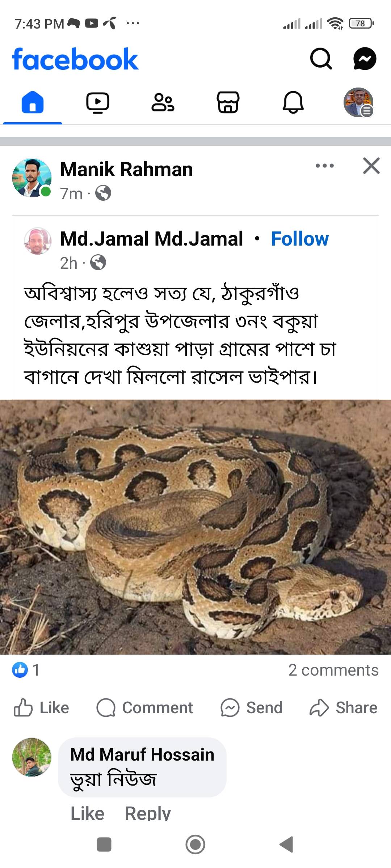Open the Marketplace tab icon
The height and width of the screenshot is (868, 391).
(228, 103)
